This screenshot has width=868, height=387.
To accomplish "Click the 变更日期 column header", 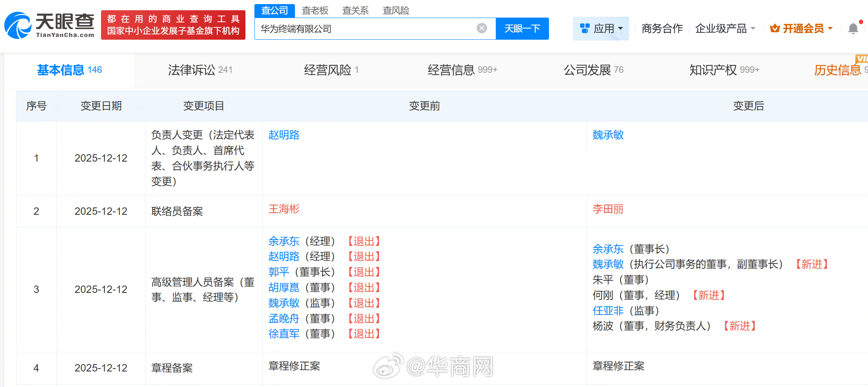I will tap(101, 106).
